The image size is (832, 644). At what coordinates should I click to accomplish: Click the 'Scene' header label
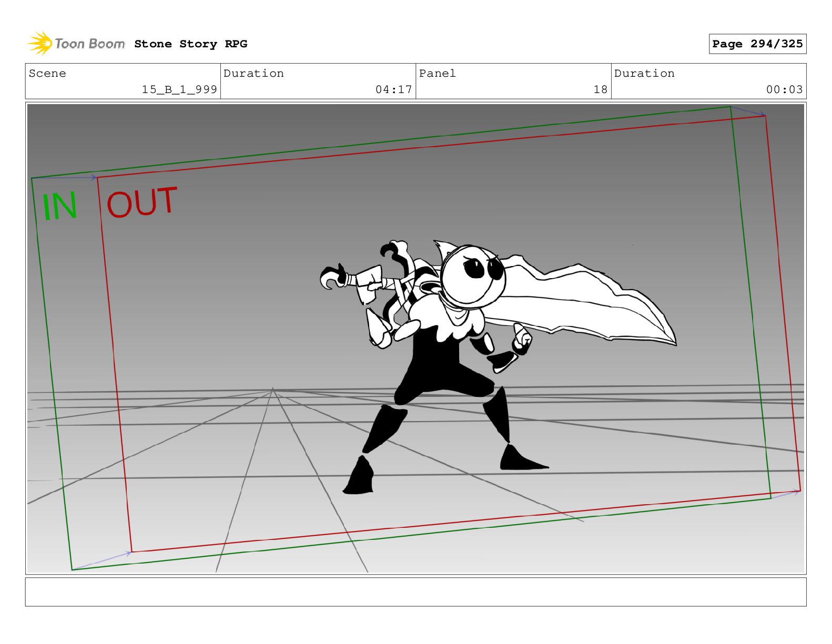[x=47, y=74]
